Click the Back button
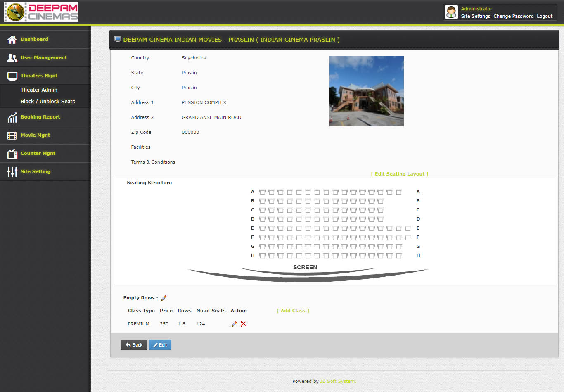Viewport: 564px width, 392px height. click(134, 345)
